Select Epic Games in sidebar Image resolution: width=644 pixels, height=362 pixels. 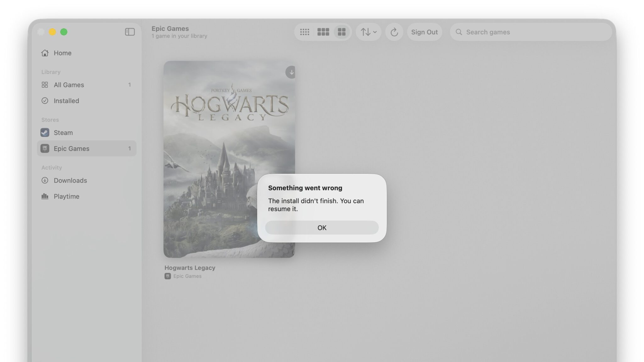(x=86, y=148)
